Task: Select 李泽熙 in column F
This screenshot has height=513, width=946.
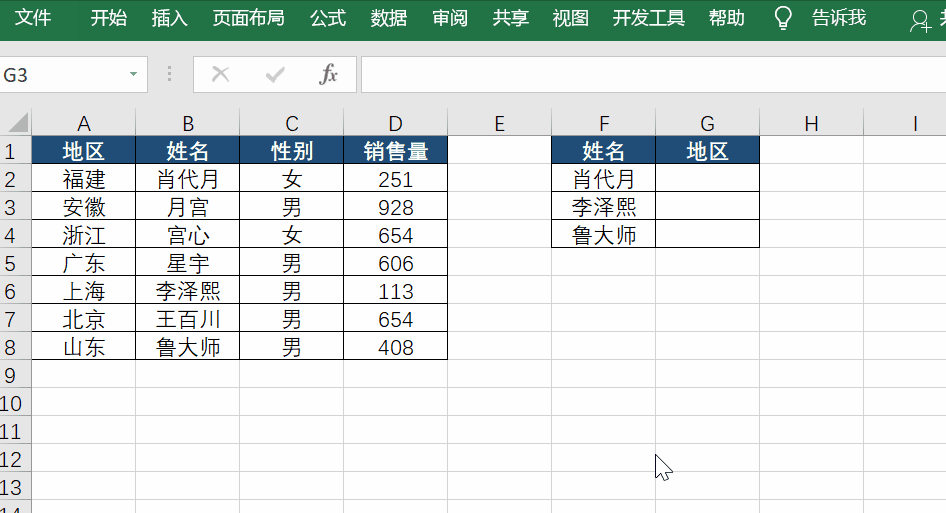Action: [x=603, y=207]
